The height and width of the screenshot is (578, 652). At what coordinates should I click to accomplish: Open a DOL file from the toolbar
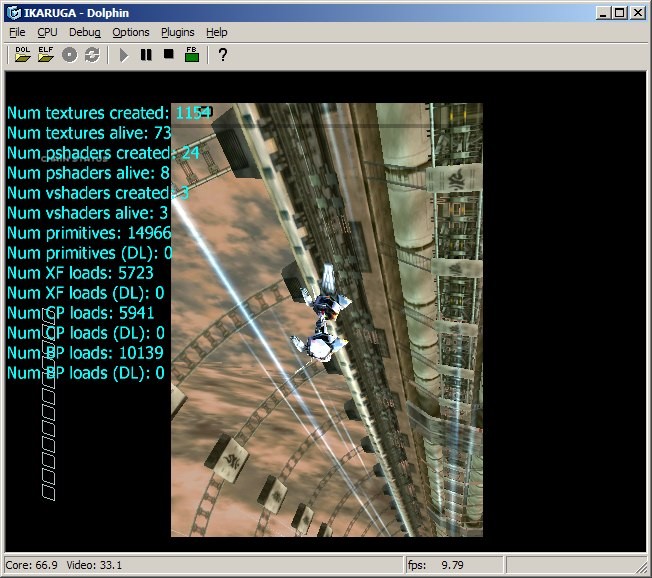(22, 54)
